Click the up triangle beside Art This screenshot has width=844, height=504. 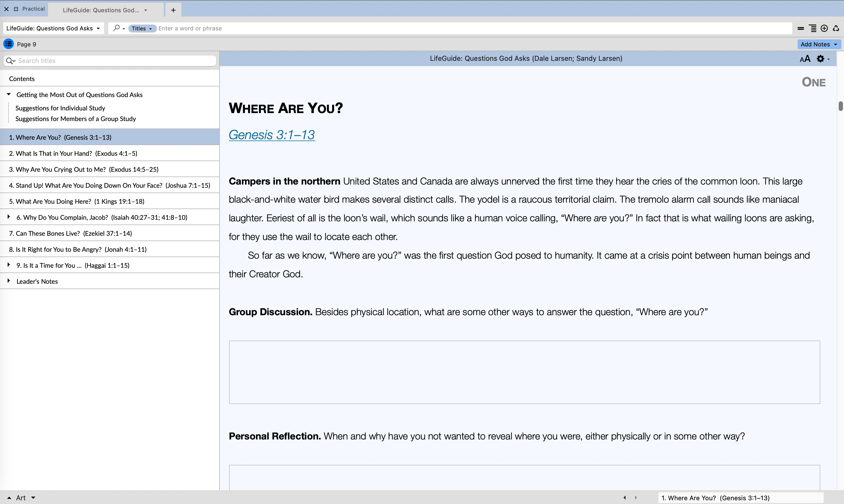tap(9, 498)
